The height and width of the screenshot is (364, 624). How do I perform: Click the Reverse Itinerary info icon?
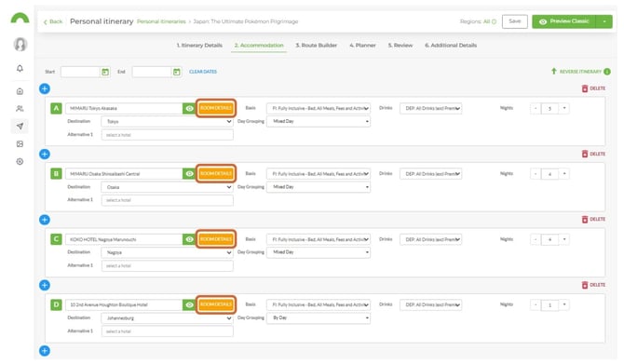pyautogui.click(x=607, y=72)
